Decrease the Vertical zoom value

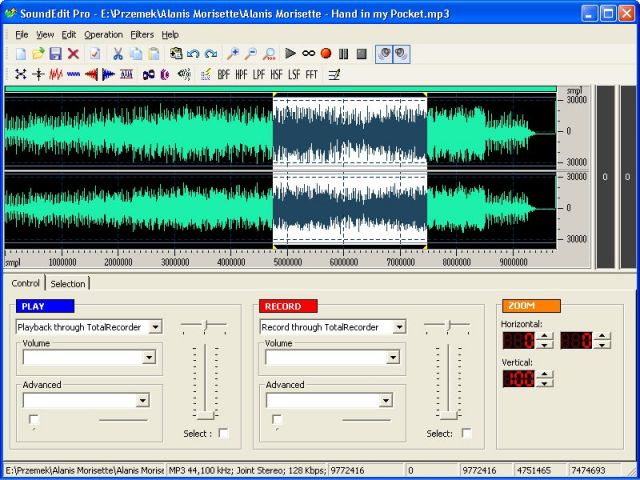pyautogui.click(x=544, y=383)
